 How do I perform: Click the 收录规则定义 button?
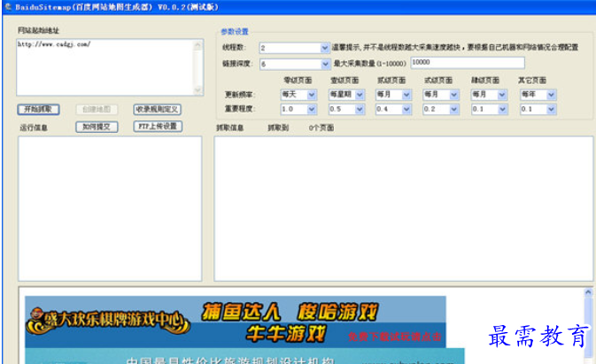(157, 110)
